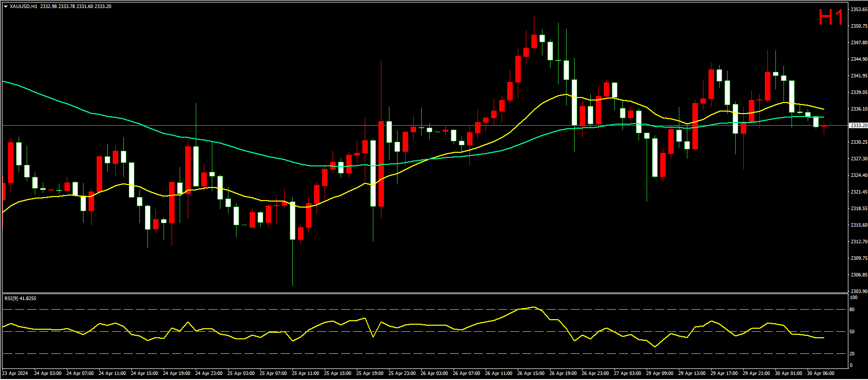Click the 2336.10 price axis label
The image size is (868, 380).
click(x=858, y=109)
